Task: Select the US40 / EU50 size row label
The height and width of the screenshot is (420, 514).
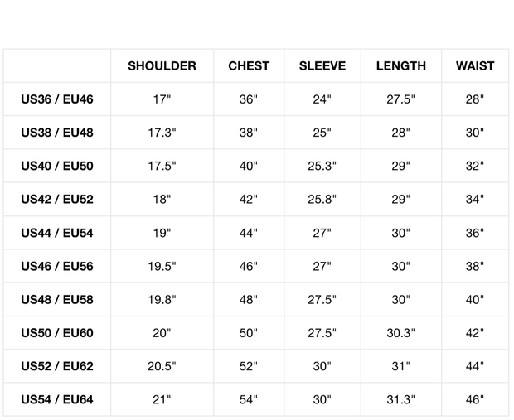Action: (x=57, y=166)
